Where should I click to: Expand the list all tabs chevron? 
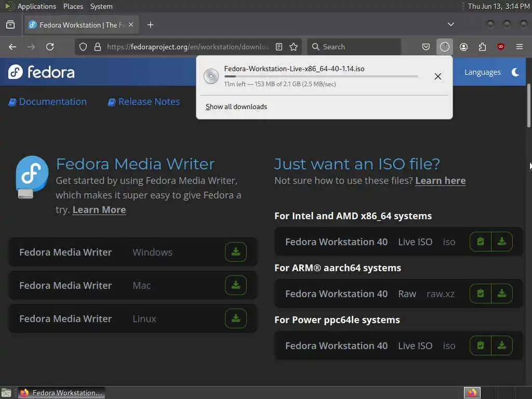pyautogui.click(x=451, y=24)
